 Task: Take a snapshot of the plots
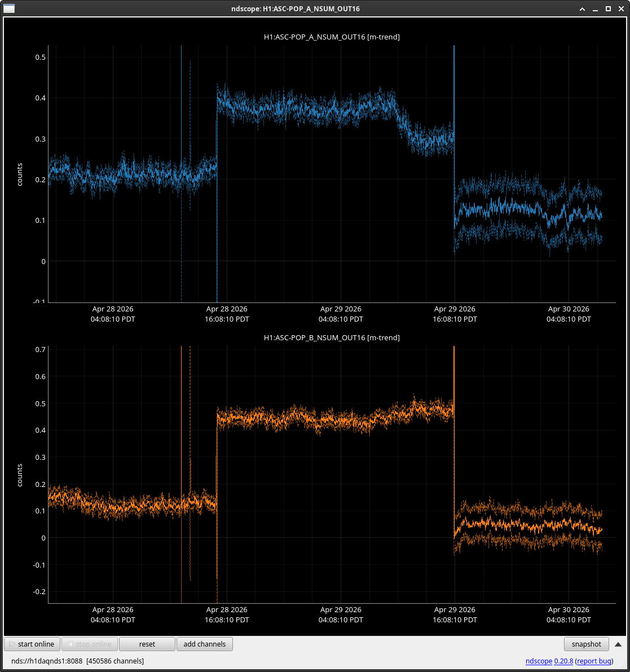[x=587, y=644]
